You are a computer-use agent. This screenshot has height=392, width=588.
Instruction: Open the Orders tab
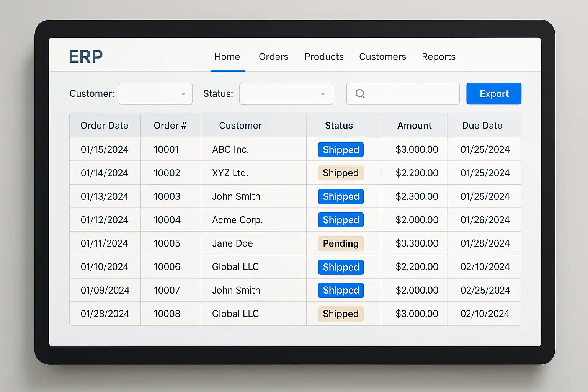coord(273,57)
